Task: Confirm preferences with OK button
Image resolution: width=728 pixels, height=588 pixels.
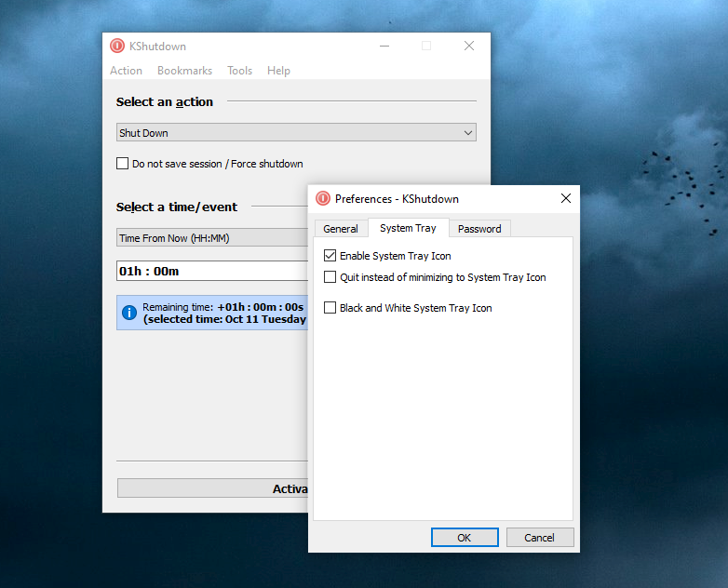Action: pyautogui.click(x=465, y=538)
